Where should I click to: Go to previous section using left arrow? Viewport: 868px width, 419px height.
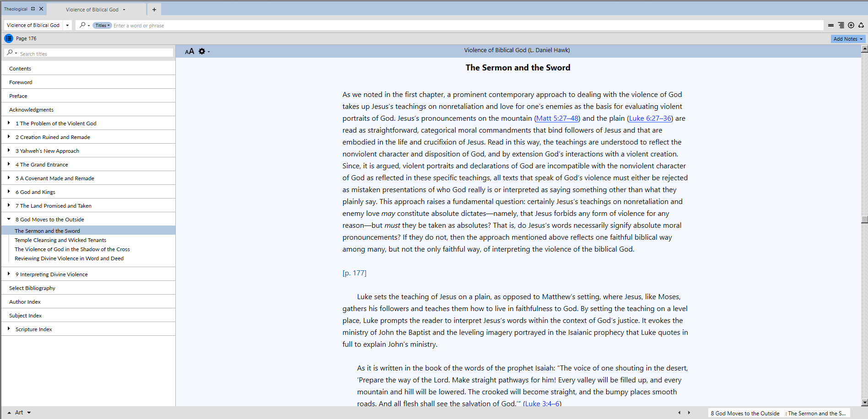(x=679, y=413)
